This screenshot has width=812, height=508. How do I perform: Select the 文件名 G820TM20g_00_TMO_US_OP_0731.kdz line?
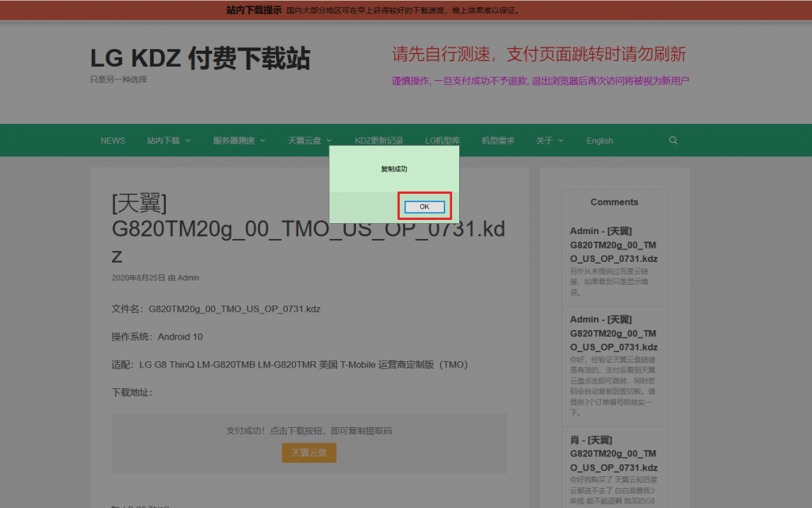click(x=216, y=309)
